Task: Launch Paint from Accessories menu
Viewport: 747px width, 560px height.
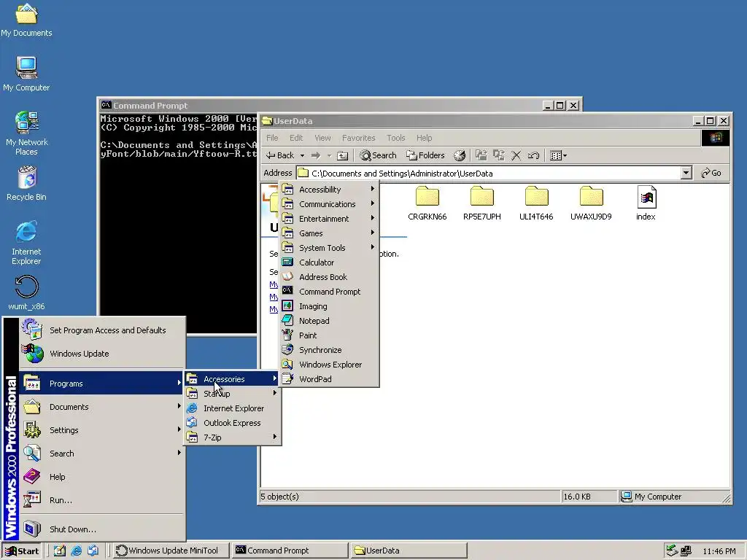Action: (329, 335)
